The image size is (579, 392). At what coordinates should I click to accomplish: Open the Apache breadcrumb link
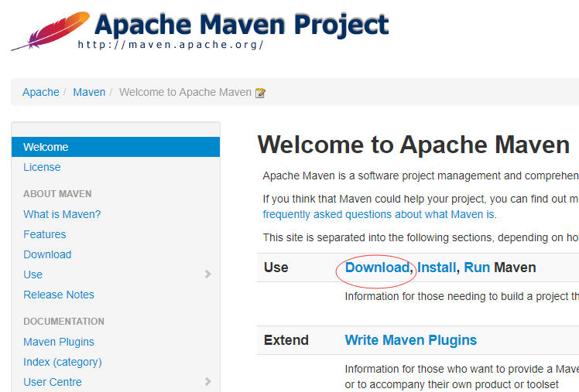click(x=40, y=92)
